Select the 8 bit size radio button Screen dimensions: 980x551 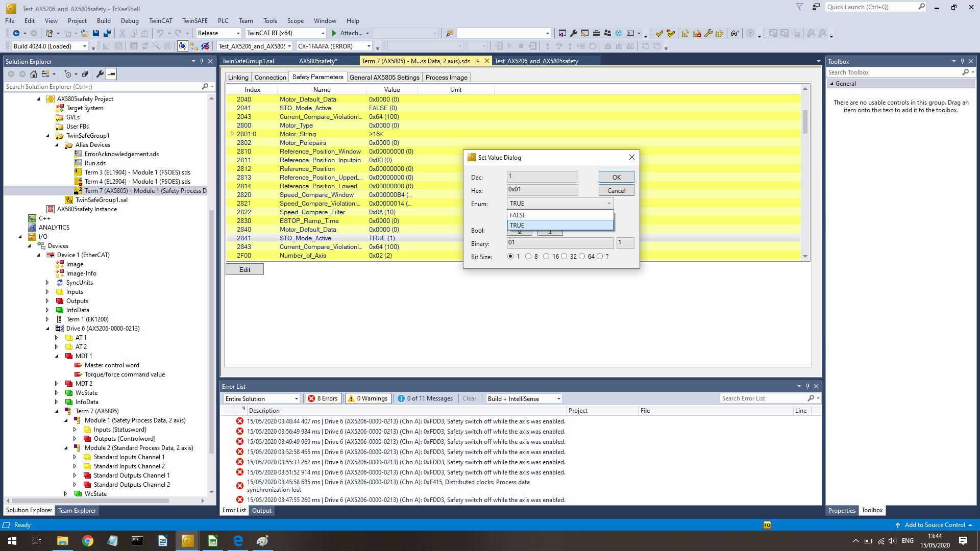pyautogui.click(x=528, y=257)
